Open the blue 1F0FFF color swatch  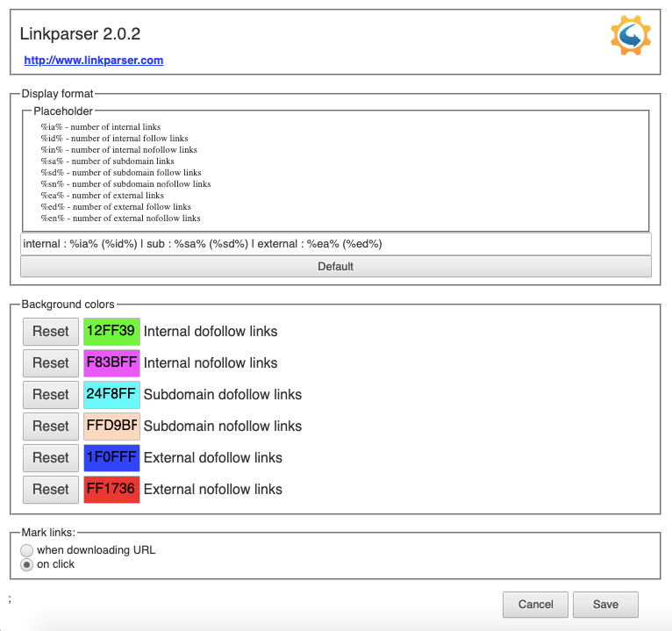point(111,458)
